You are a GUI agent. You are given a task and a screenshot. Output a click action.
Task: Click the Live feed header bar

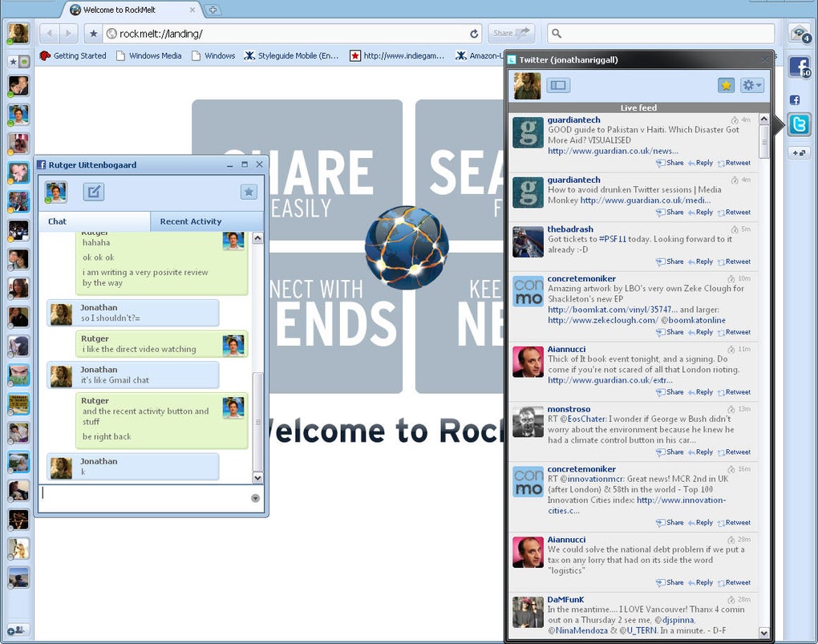coord(638,107)
